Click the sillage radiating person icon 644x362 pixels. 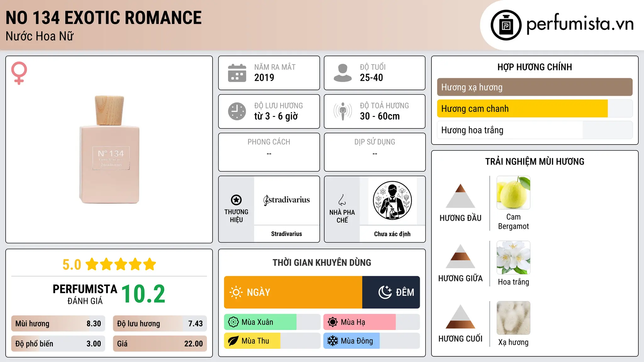tap(343, 111)
